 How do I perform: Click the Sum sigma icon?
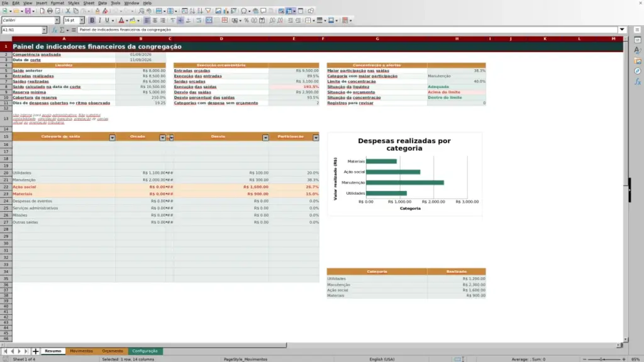click(62, 30)
